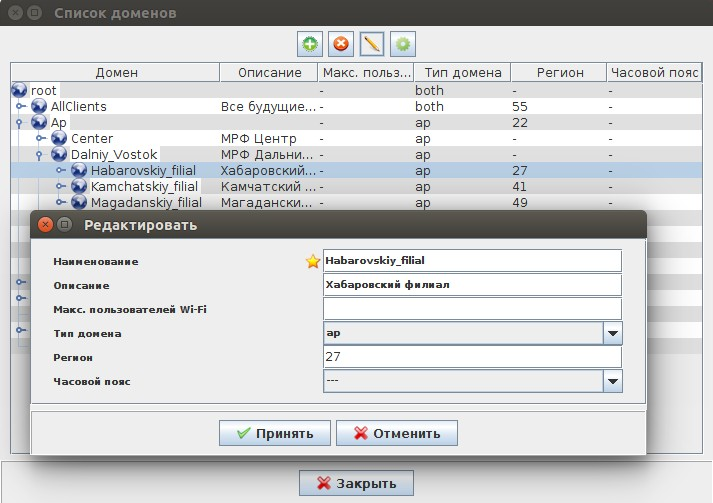
Task: Click the Регион column header
Action: [557, 73]
